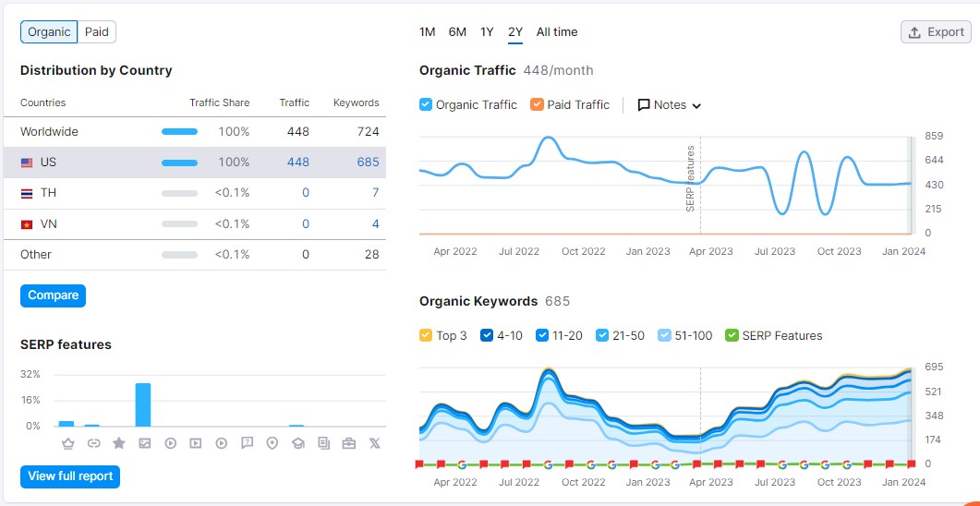Click the speech-question SERP feature icon
This screenshot has width=980, height=506.
(x=247, y=443)
